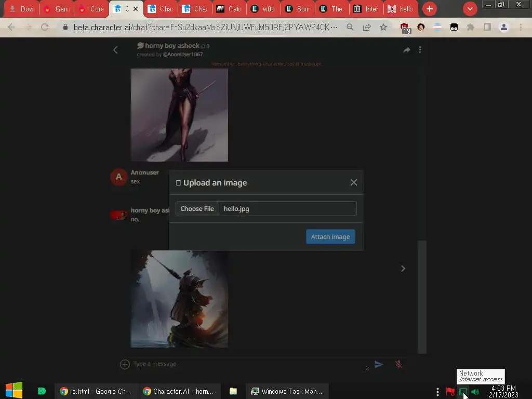Switch to the w0o browser tab
532x399 pixels.
[264, 9]
